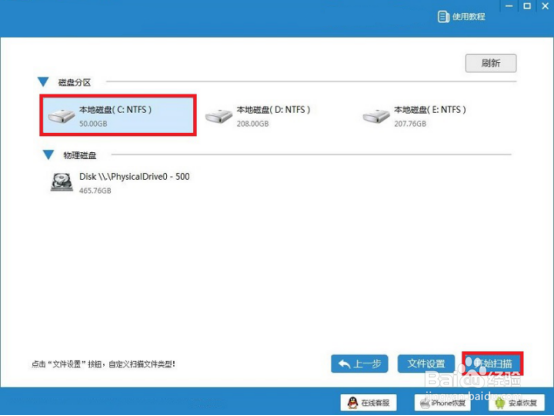Collapse the 磁盘分区 section triangle

(x=43, y=82)
